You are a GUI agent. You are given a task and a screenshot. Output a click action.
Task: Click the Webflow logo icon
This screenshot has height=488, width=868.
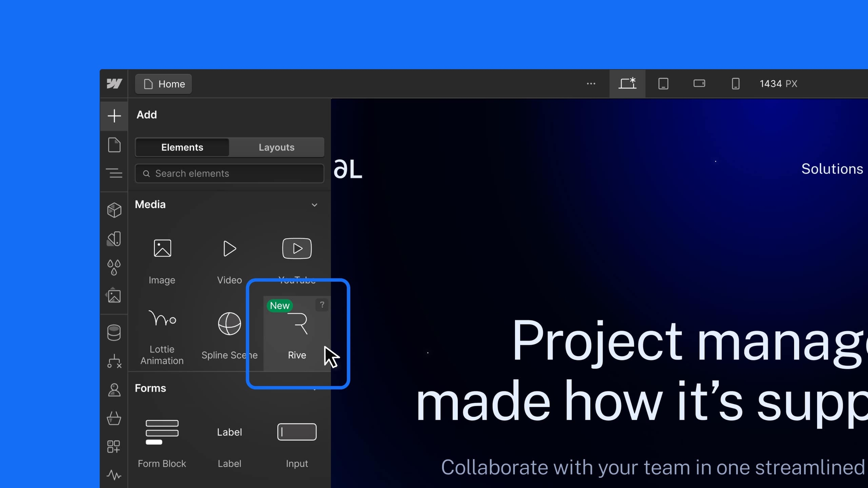pos(114,83)
